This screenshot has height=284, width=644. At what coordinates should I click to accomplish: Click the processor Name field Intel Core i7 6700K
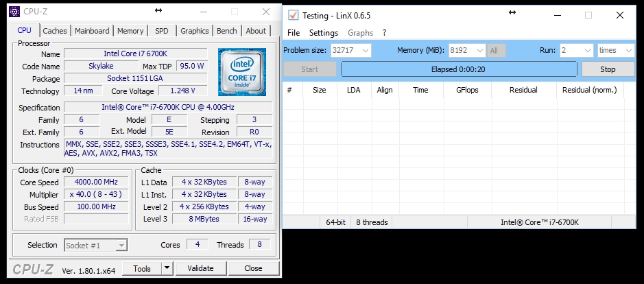pyautogui.click(x=136, y=54)
